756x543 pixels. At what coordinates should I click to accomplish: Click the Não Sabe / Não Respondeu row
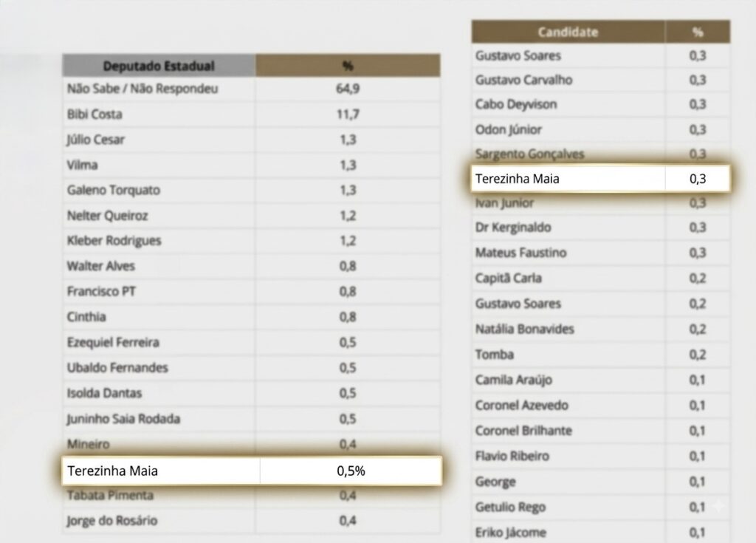tap(251, 89)
